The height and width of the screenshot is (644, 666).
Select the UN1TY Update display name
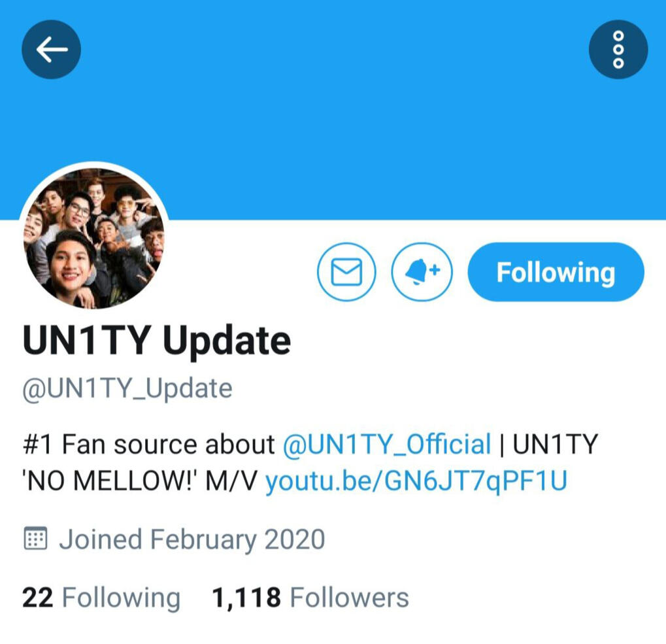(x=157, y=341)
